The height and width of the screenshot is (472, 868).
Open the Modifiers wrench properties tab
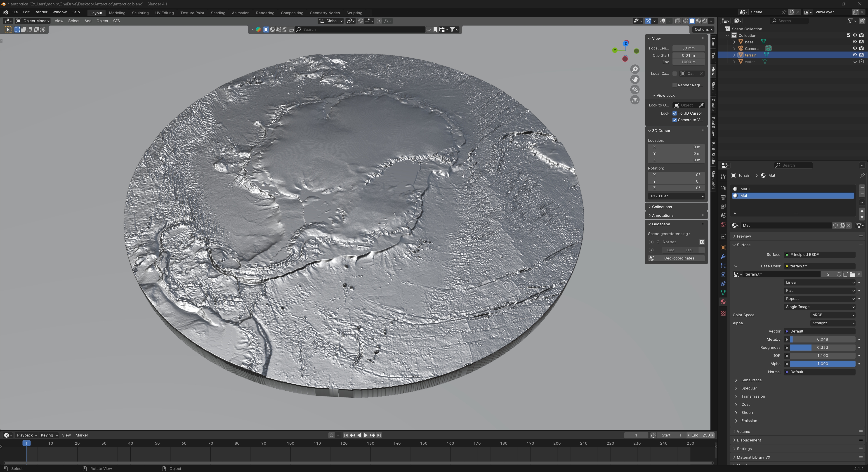[723, 257]
